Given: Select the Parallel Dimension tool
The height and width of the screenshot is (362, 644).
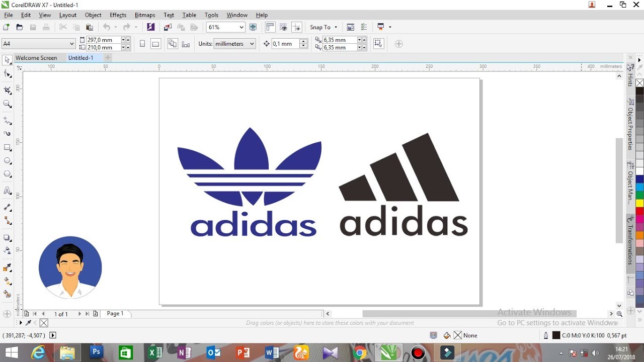Looking at the screenshot, I should pyautogui.click(x=7, y=207).
